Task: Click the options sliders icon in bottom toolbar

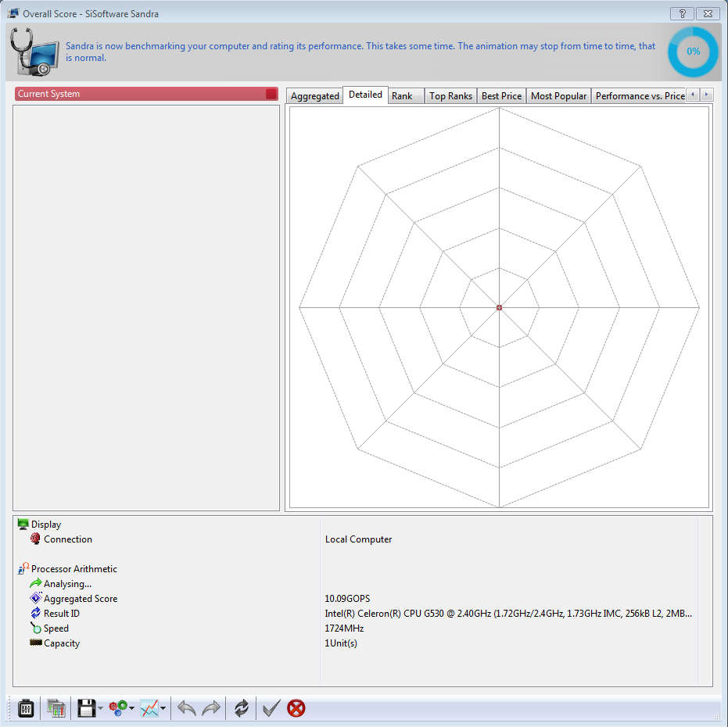Action: coord(26,708)
